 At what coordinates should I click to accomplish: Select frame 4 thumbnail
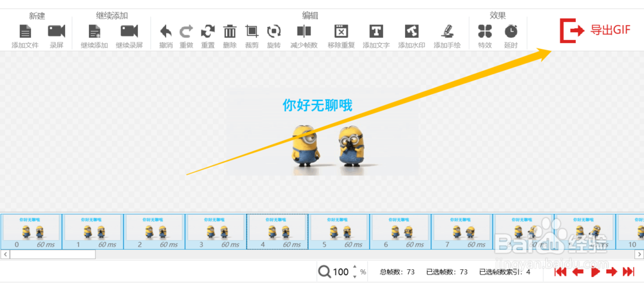[277, 231]
